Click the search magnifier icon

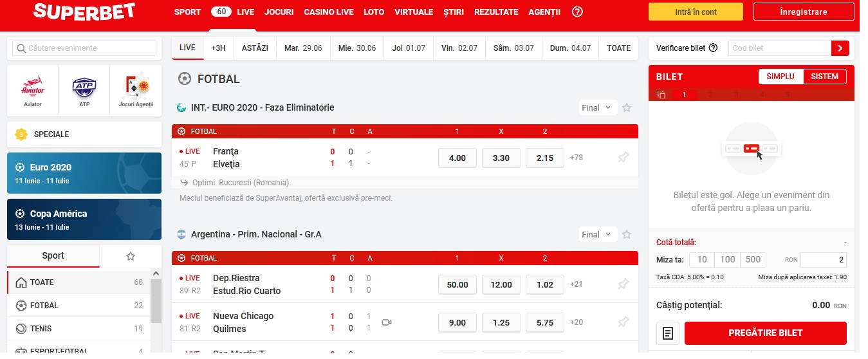click(x=21, y=48)
